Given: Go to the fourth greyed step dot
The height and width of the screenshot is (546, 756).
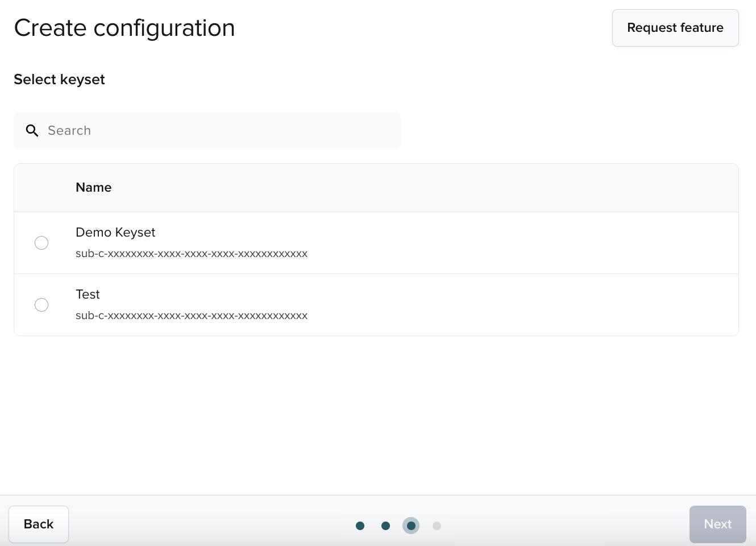Looking at the screenshot, I should (437, 526).
